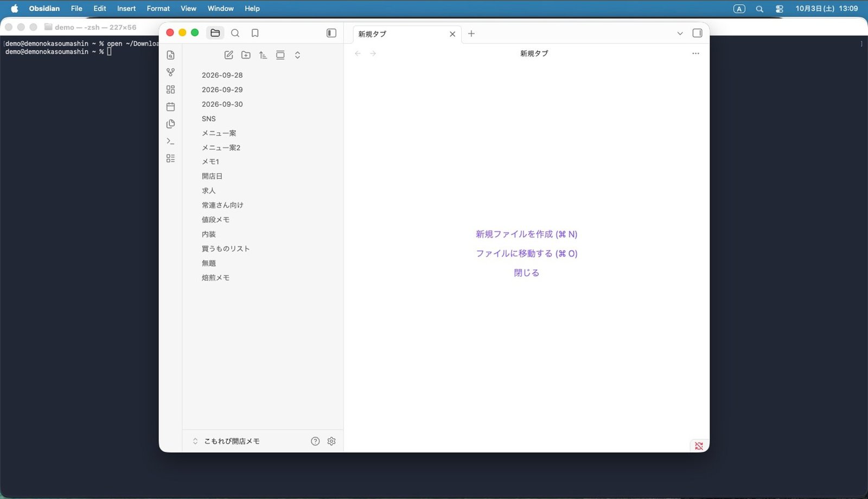Open the Edit menu

[100, 8]
